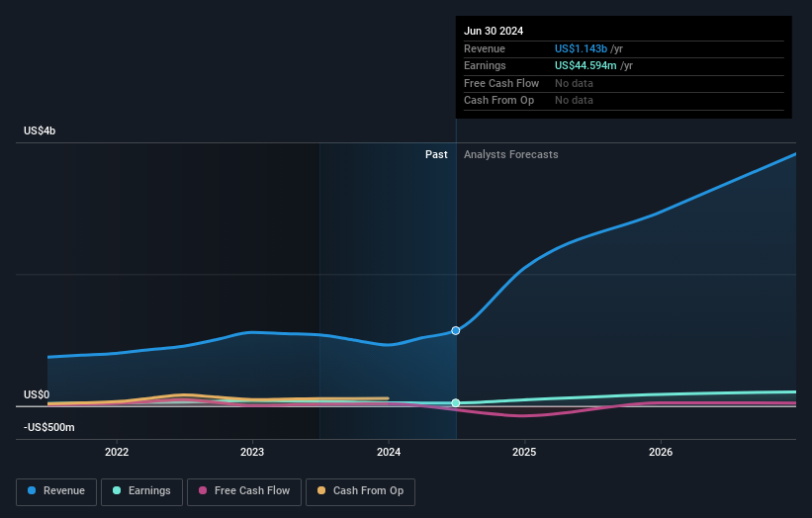
Task: Toggle the Free Cash Flow legend button
Action: [244, 491]
